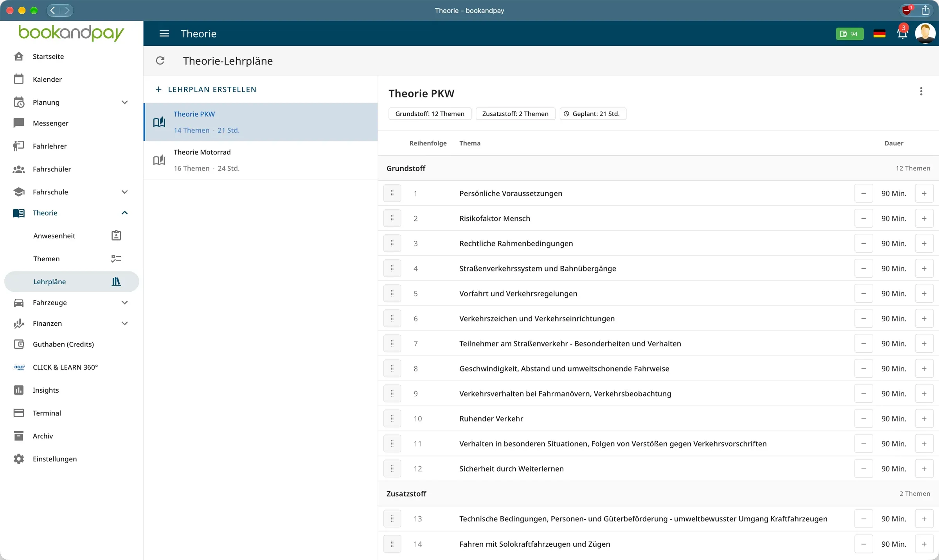Open Kalender in the sidebar

[72, 79]
